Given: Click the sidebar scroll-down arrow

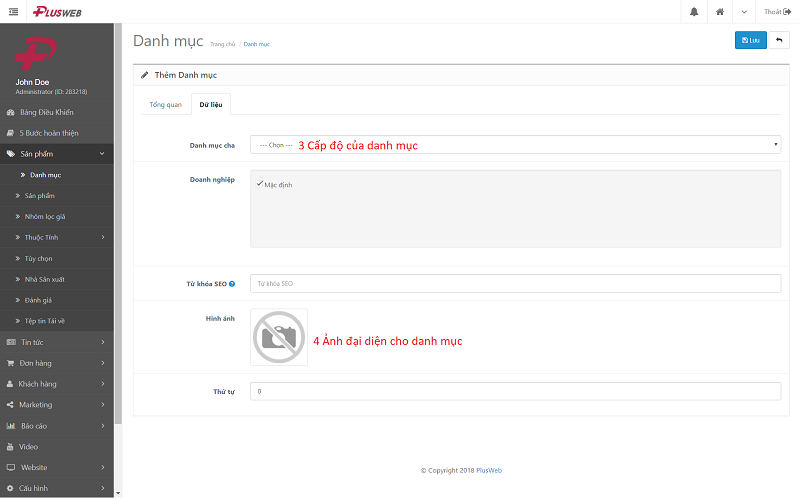Looking at the screenshot, I should point(118,493).
